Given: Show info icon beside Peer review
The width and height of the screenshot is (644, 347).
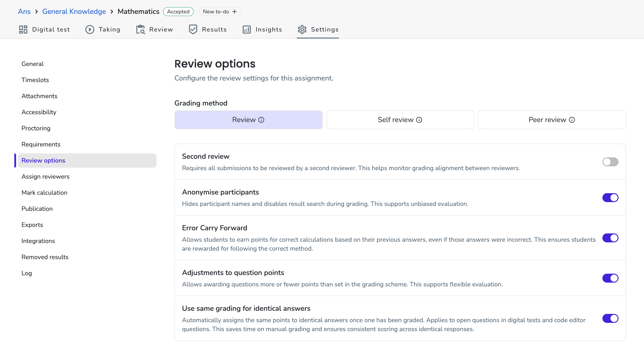Looking at the screenshot, I should [x=572, y=120].
